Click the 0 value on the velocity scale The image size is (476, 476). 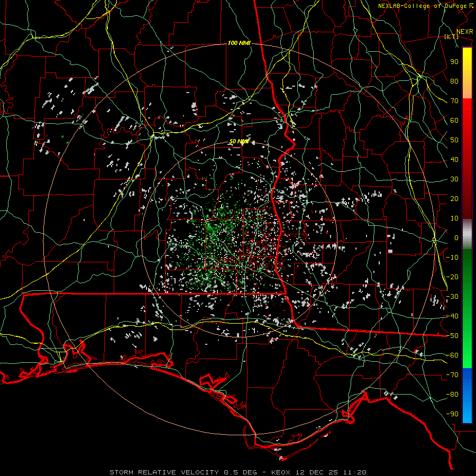(x=456, y=237)
